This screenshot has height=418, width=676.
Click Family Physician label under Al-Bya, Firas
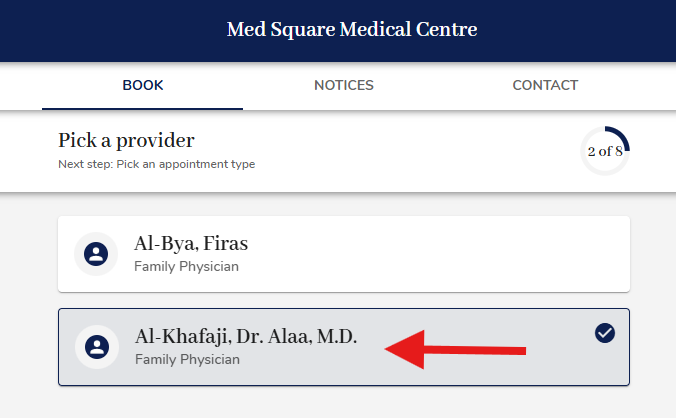(186, 267)
